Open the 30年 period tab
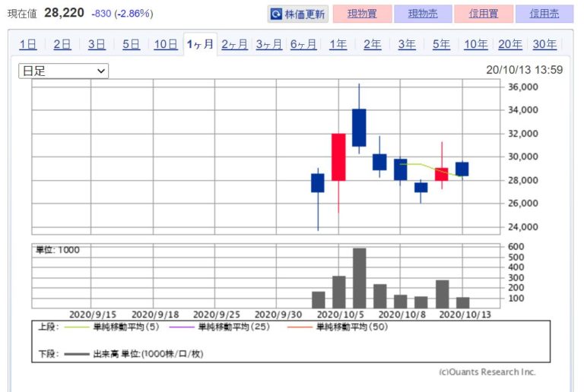 click(544, 45)
